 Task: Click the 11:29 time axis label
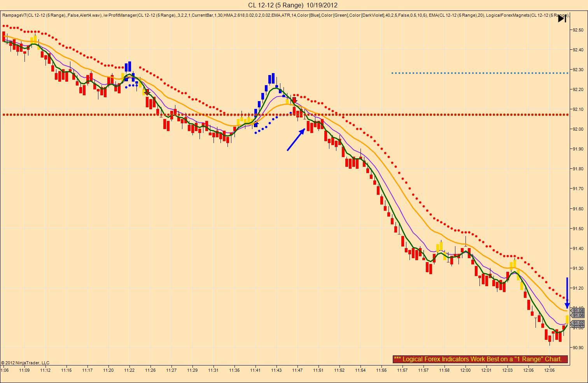(192, 370)
